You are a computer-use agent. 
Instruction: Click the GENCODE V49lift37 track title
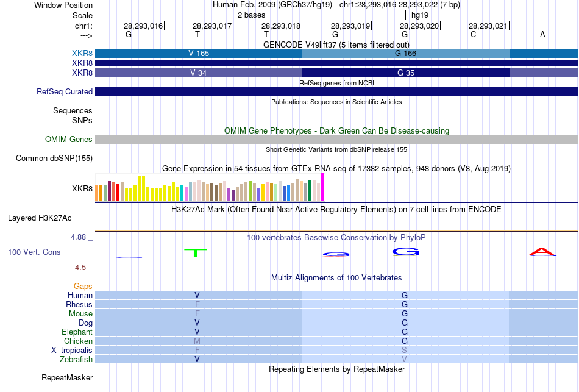[x=336, y=45]
